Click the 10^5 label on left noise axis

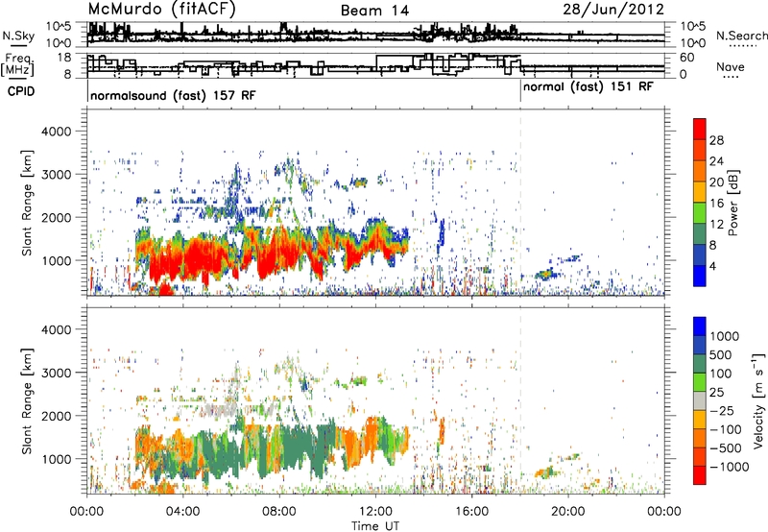[59, 26]
